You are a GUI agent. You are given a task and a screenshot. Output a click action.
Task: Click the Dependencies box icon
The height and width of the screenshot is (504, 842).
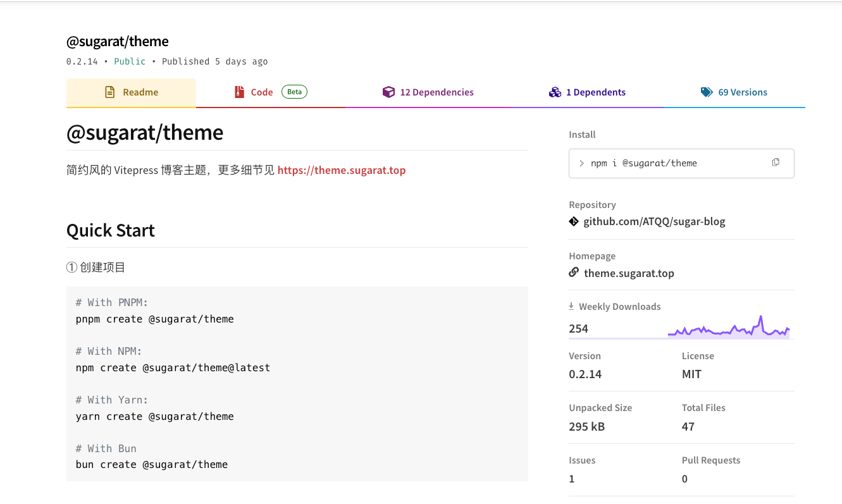pyautogui.click(x=388, y=92)
